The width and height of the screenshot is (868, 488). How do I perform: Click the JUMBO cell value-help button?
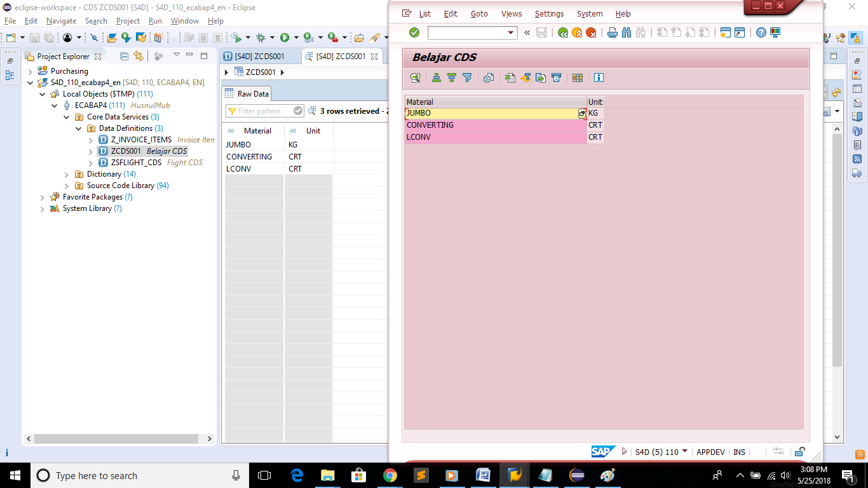coord(581,113)
